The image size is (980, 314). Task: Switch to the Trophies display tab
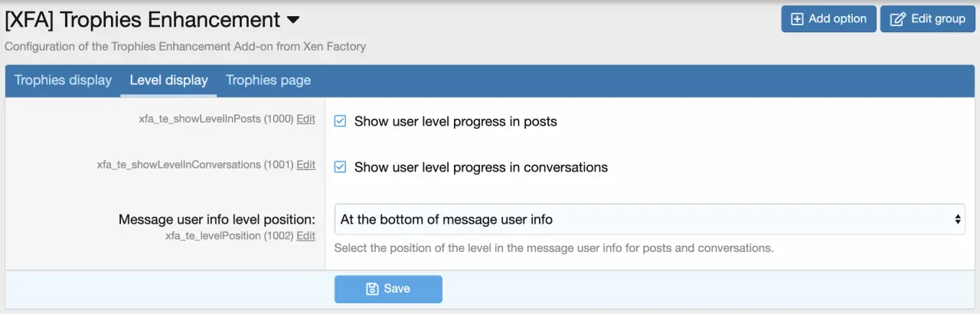(x=63, y=80)
